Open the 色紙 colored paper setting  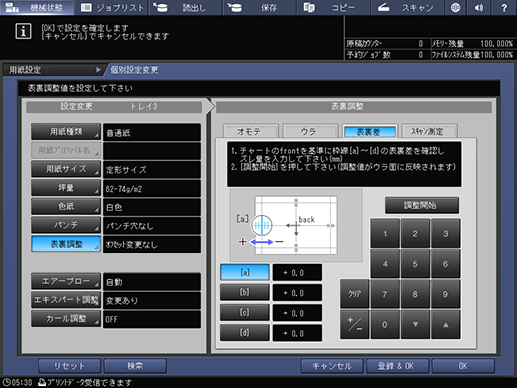click(66, 206)
